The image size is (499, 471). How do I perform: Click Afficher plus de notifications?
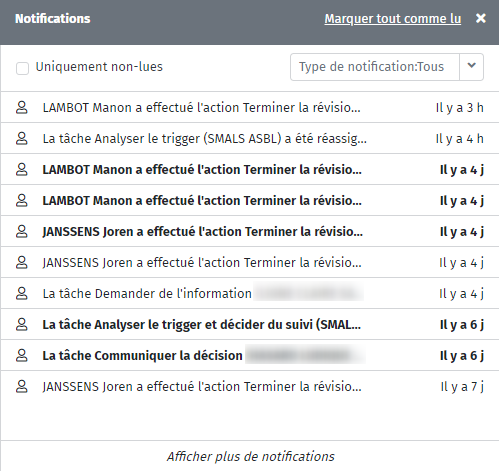250,456
